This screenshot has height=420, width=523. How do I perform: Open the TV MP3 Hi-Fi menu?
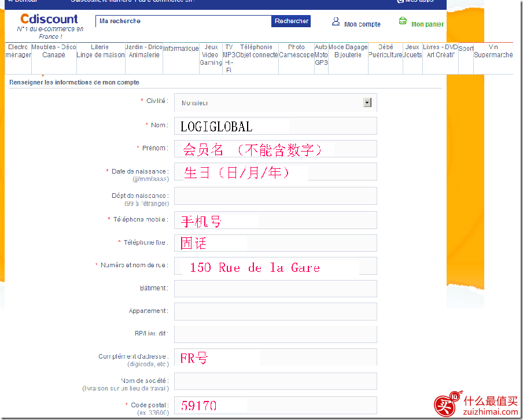click(x=229, y=58)
